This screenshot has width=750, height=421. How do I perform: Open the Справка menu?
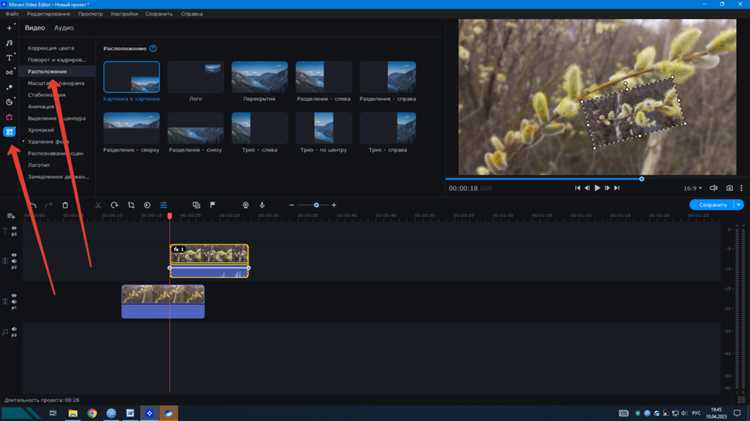pos(191,14)
